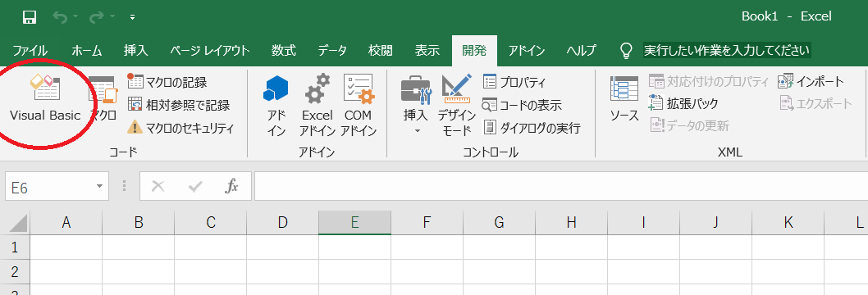This screenshot has height=295, width=868.
Task: Select column B header
Action: [139, 223]
